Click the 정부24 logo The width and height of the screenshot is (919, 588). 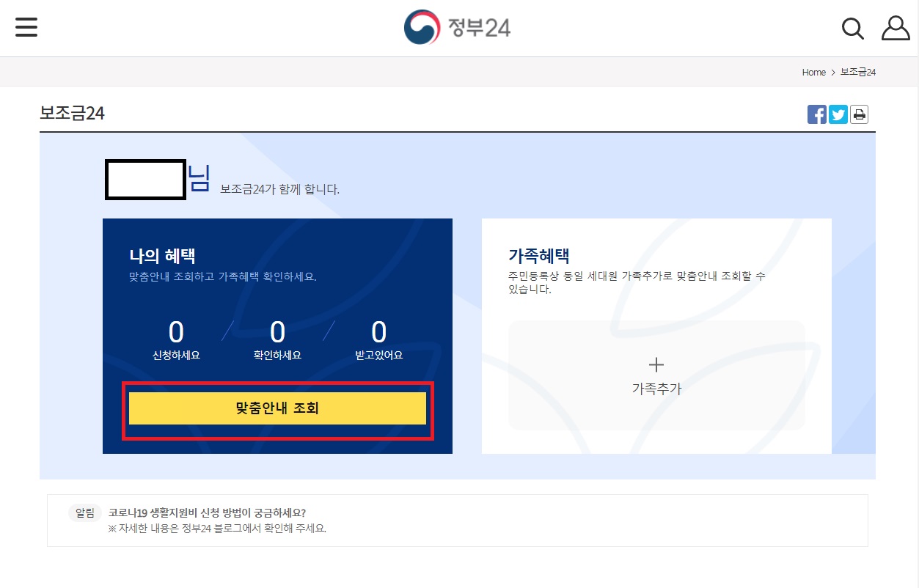[x=457, y=28]
